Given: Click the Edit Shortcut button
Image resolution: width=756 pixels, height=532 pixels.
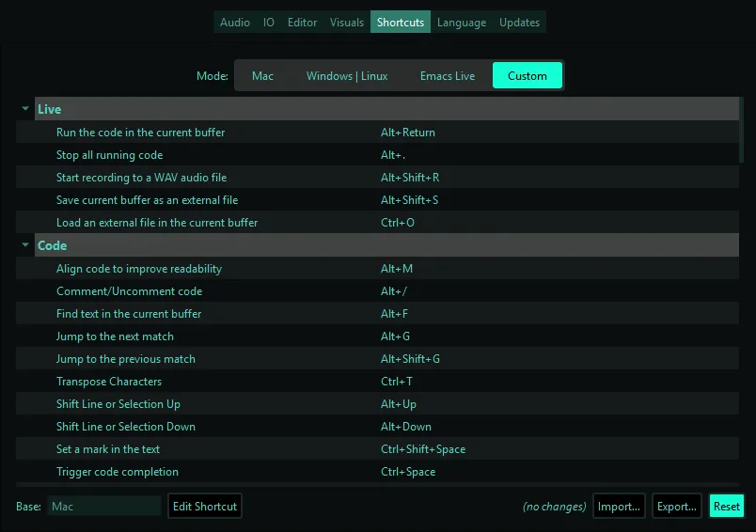Looking at the screenshot, I should point(205,506).
